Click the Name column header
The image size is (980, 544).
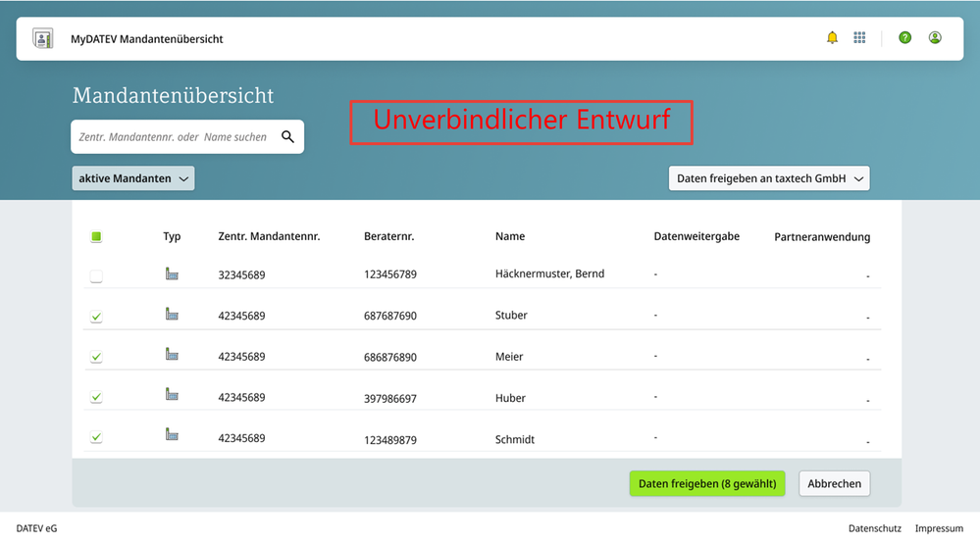click(510, 236)
